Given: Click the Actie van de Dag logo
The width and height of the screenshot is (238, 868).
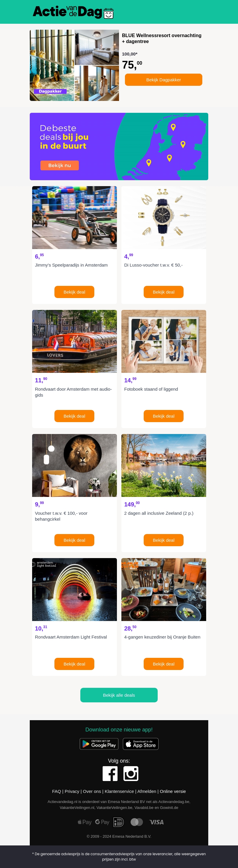Looking at the screenshot, I should pyautogui.click(x=73, y=12).
